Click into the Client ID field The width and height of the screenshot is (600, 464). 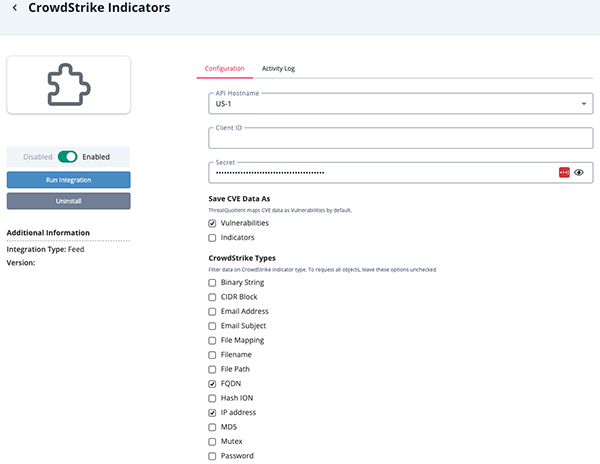(401, 138)
